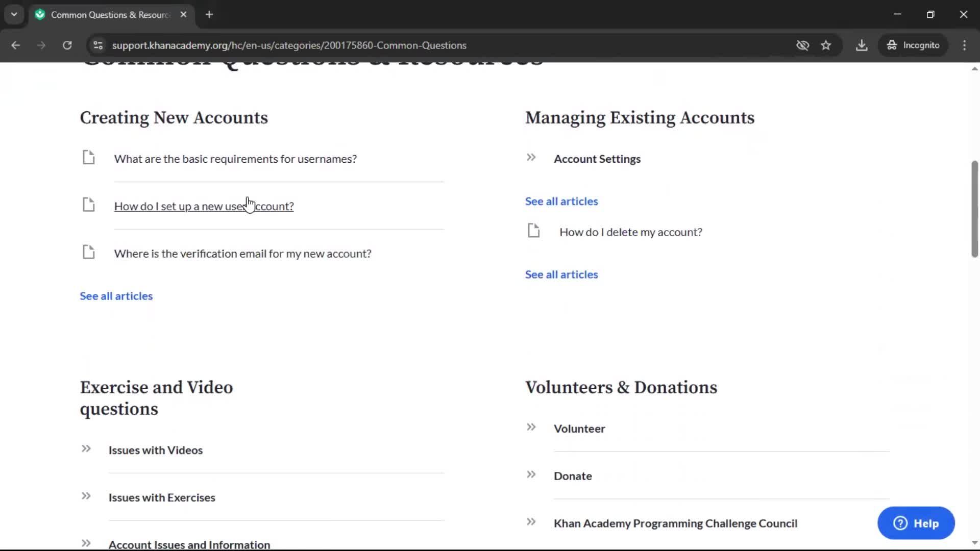980x551 pixels.
Task: Open the Volunteer section link
Action: [579, 429]
